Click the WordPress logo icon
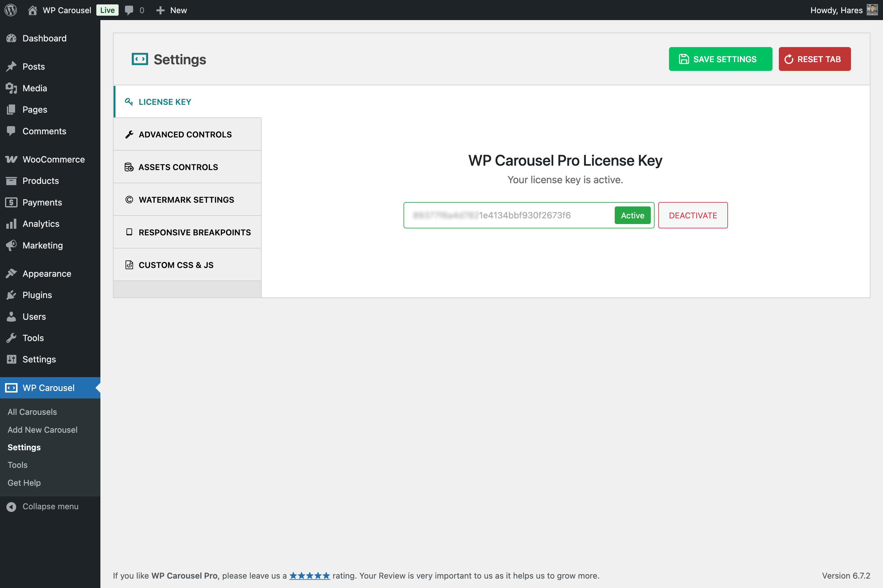Viewport: 883px width, 588px height. click(10, 10)
